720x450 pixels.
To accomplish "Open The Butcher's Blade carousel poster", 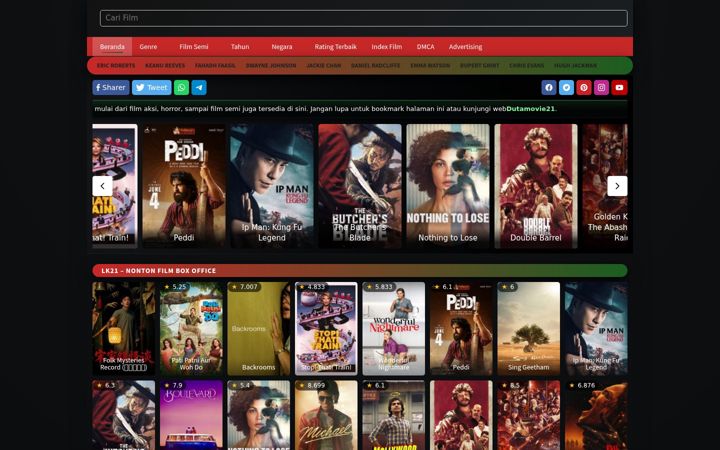I will pos(360,186).
